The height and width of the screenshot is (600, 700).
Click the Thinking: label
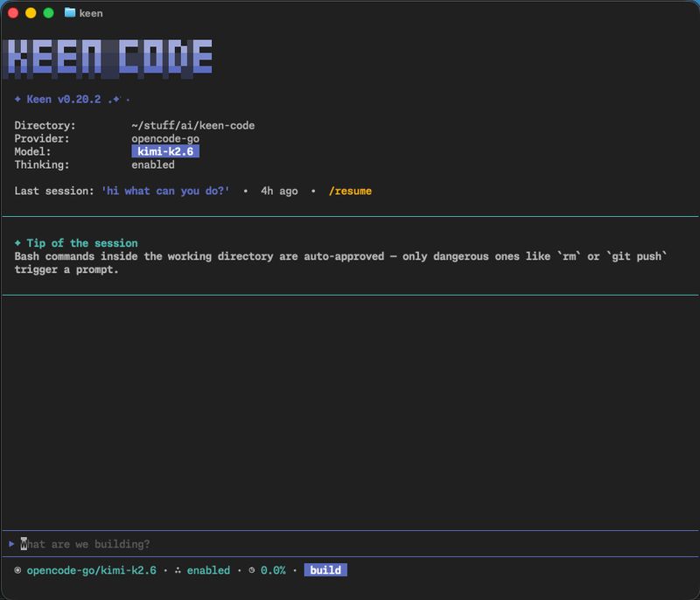(42, 164)
